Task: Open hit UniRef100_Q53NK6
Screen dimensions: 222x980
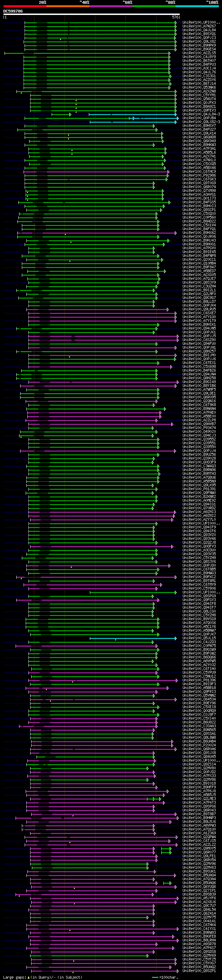Action: 199,88
